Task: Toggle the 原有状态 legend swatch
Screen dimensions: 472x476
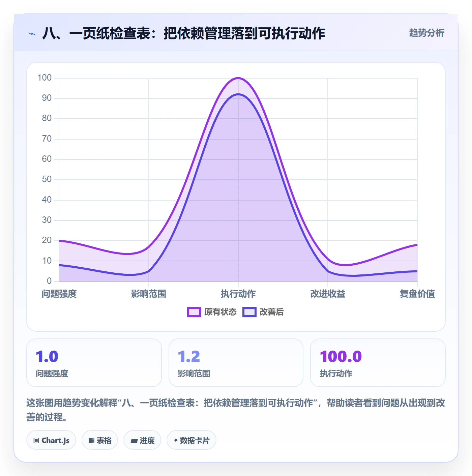Action: click(194, 312)
